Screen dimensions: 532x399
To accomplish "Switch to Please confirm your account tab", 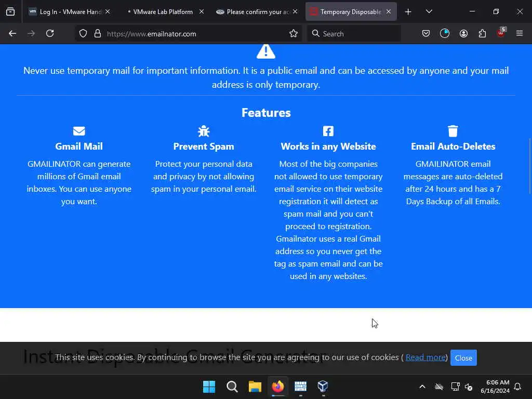I will [257, 11].
